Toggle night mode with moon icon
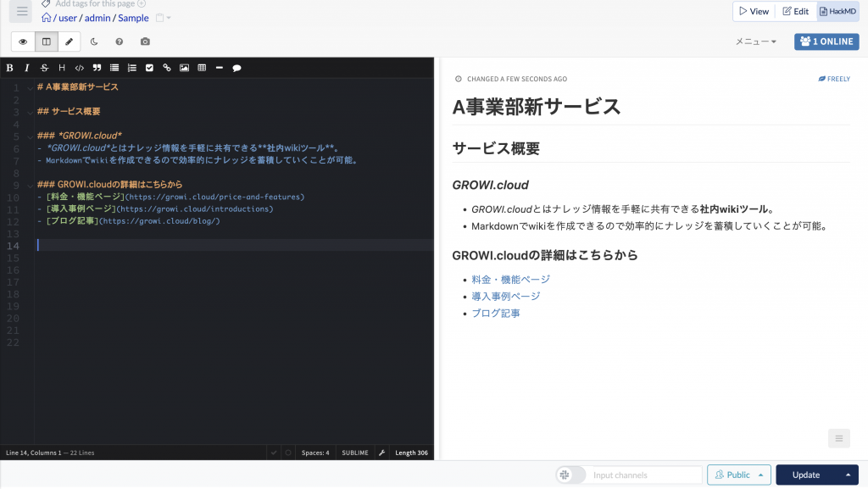Viewport: 868px width, 489px height. [94, 42]
